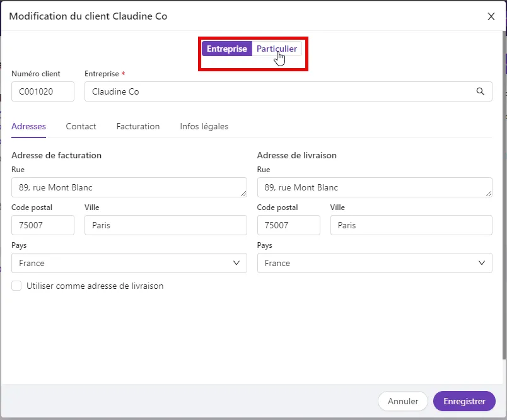Viewport: 507px width, 420px height.
Task: Click the search magnifier in Entreprise field
Action: coord(480,91)
